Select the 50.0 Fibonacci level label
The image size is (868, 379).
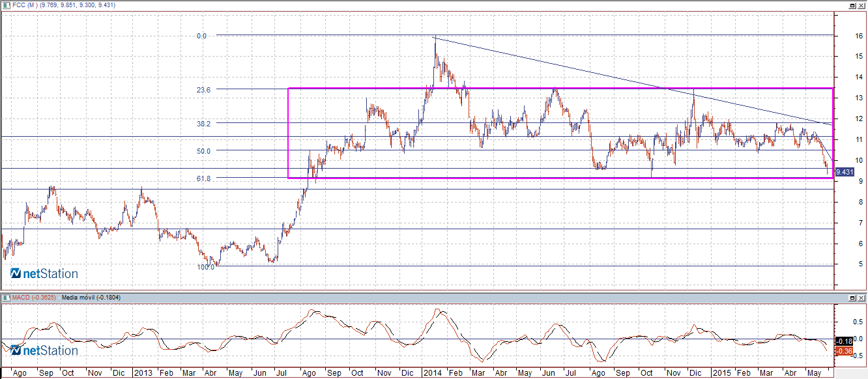(x=204, y=150)
